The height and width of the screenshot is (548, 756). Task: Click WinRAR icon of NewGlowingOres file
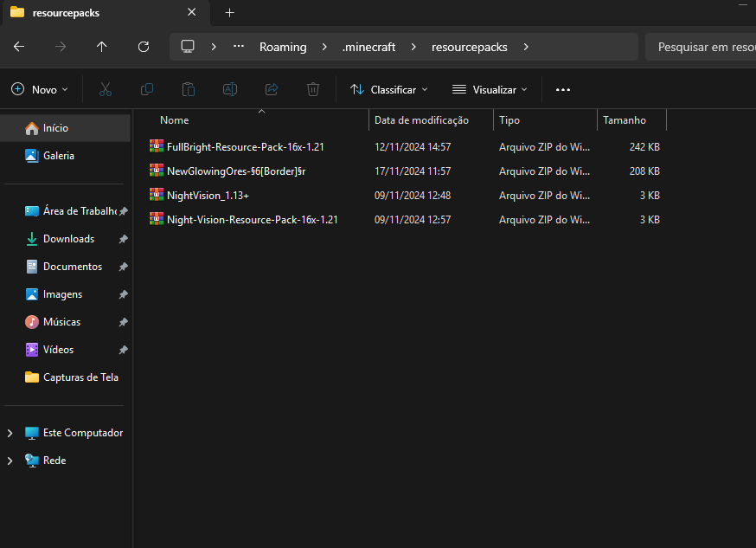coord(157,171)
